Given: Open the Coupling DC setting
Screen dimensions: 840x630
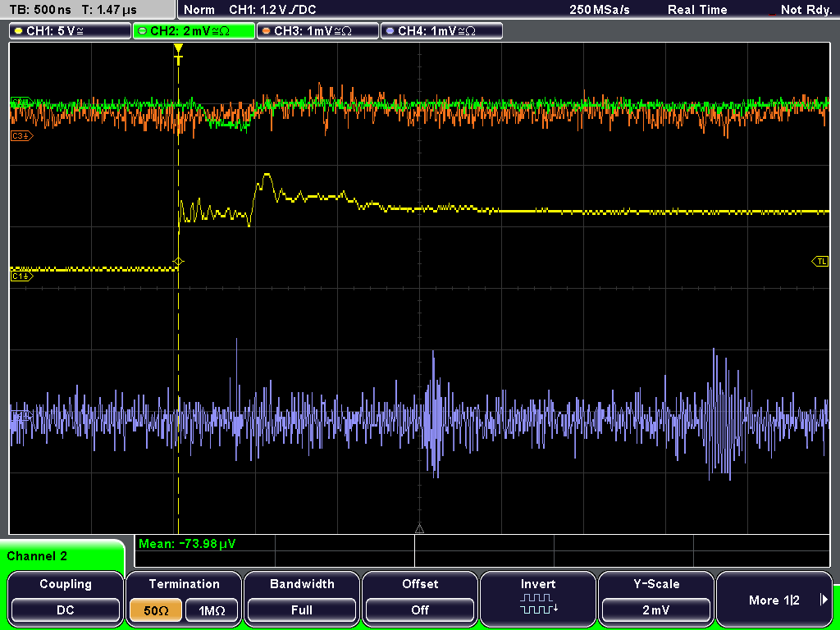Looking at the screenshot, I should pos(66,598).
